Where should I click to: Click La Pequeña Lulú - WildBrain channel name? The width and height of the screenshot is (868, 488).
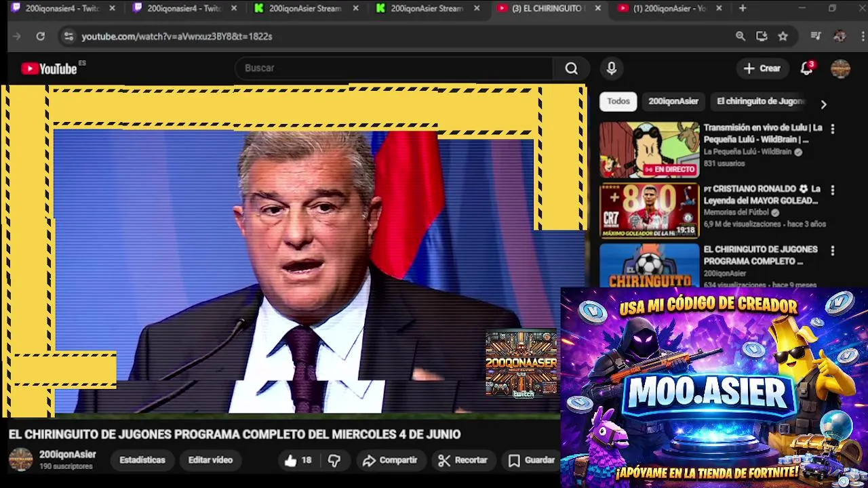[x=747, y=152]
